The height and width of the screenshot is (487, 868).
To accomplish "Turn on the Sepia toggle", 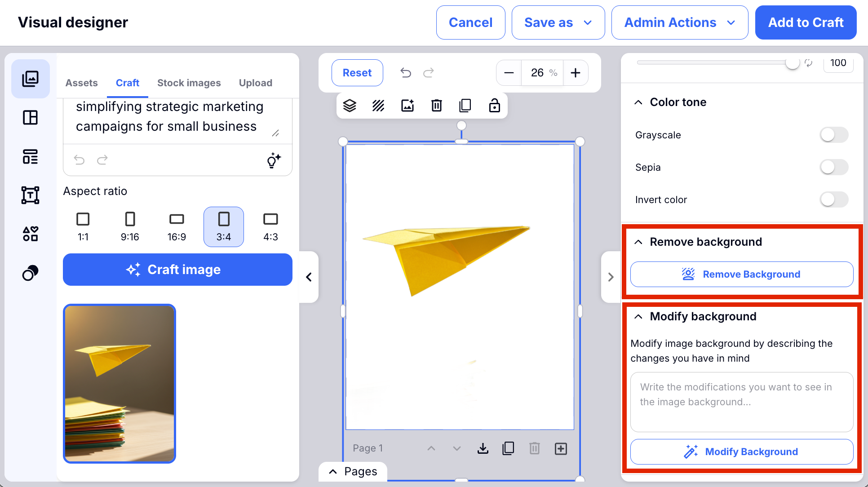I will tap(834, 167).
